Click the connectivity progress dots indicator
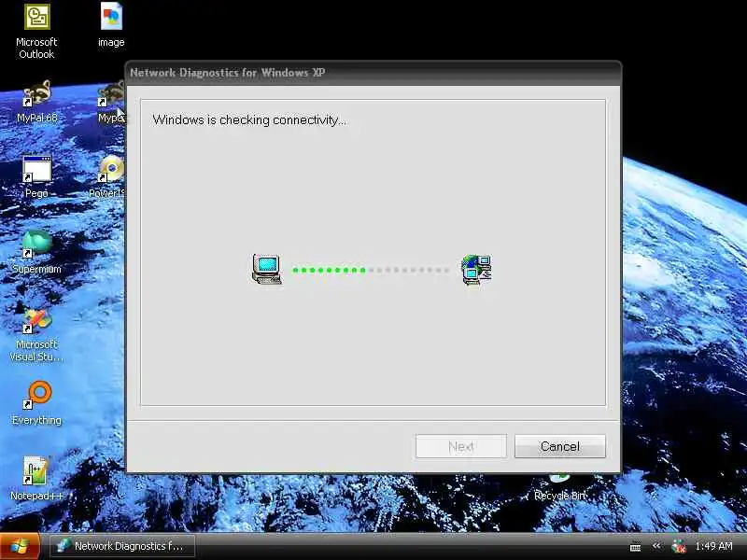 [371, 270]
